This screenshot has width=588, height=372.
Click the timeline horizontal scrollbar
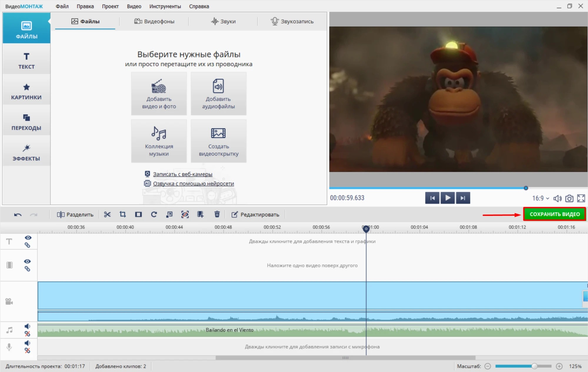pos(345,358)
